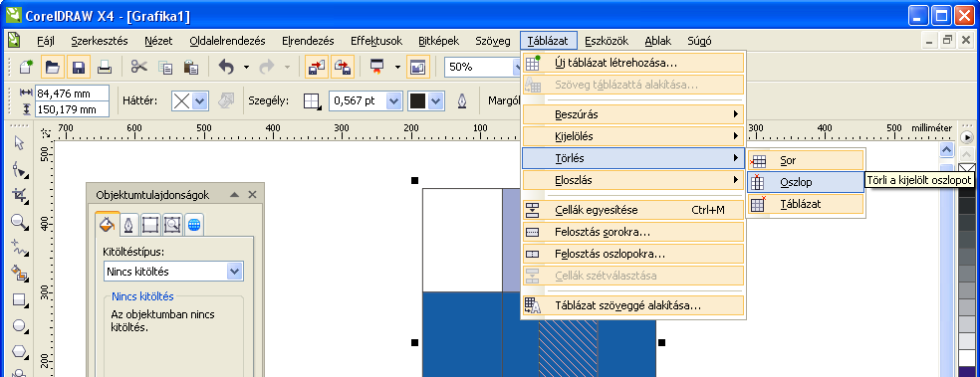Select the Shape tool
Viewport: 980px width, 377px height.
[x=19, y=169]
